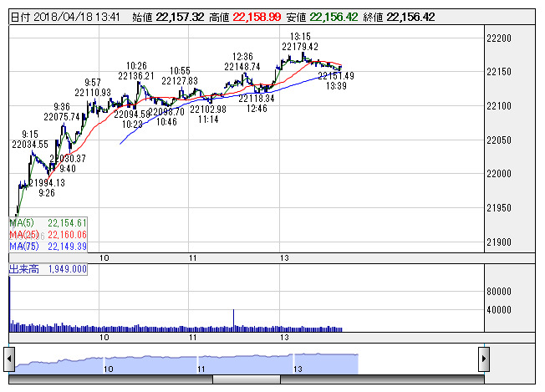Click the 日付 date field in header
Screen dimensions: 545x392
pos(65,17)
